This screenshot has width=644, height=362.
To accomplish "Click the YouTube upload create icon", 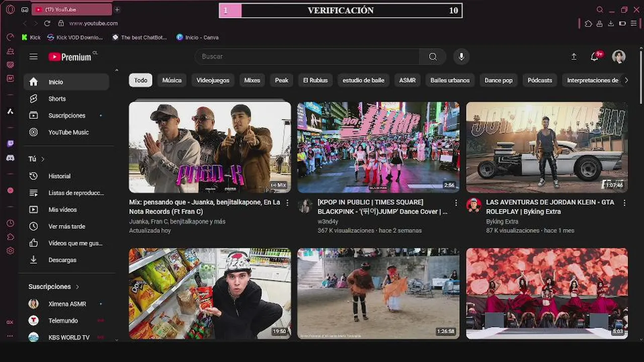I will pyautogui.click(x=574, y=57).
